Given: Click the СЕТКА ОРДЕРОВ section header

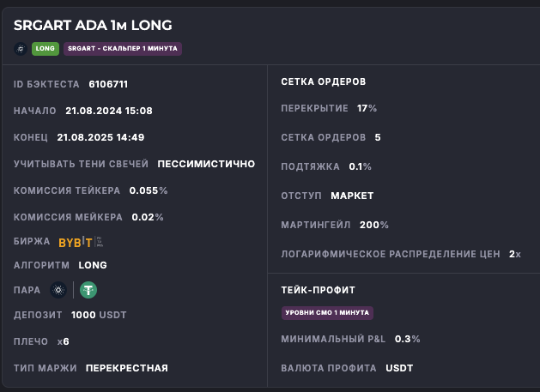Looking at the screenshot, I should [x=323, y=81].
